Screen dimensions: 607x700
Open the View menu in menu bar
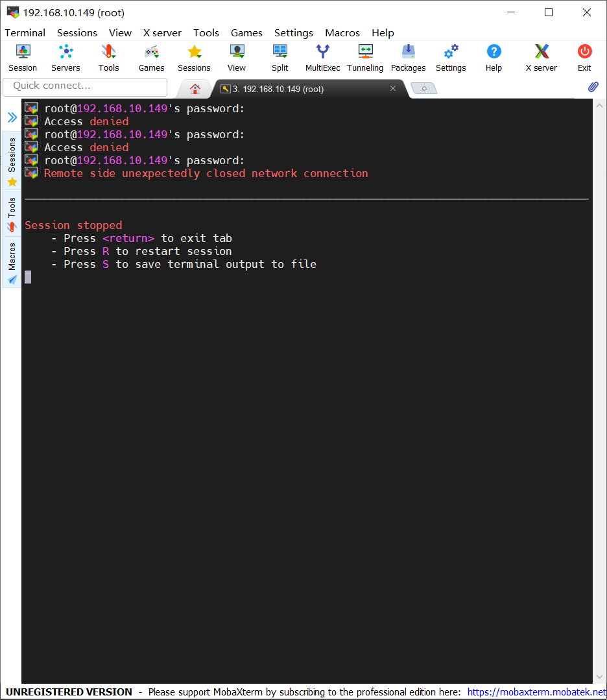(x=120, y=32)
